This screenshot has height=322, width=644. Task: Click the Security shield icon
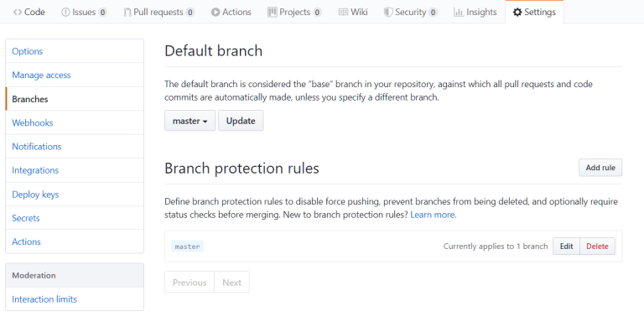[387, 13]
